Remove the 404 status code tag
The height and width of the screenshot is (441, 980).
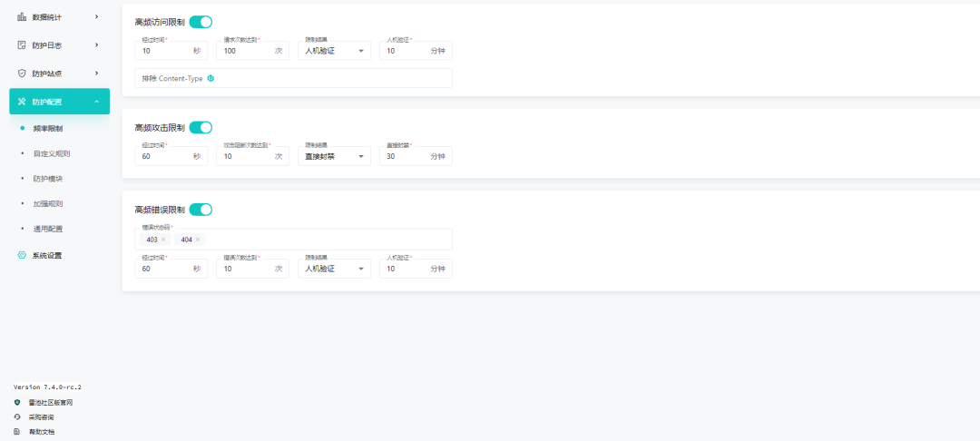click(198, 240)
